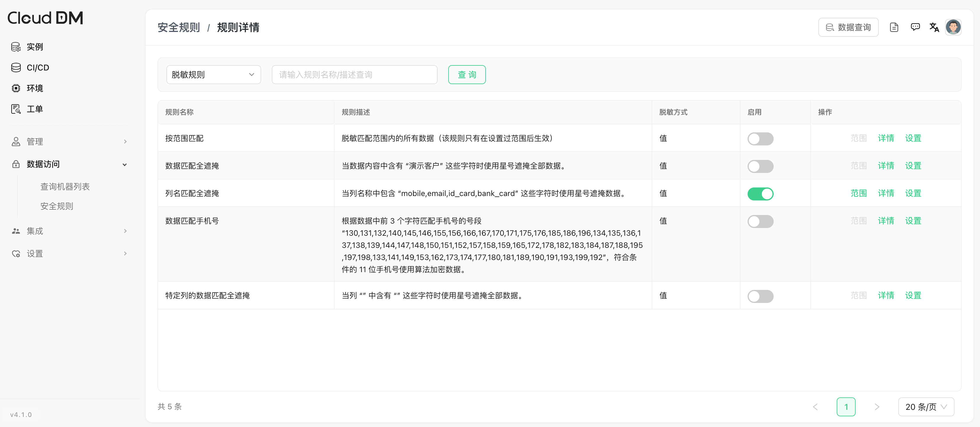
Task: Disable the 列名匹配全遮掩 rule switch
Action: pyautogui.click(x=760, y=194)
